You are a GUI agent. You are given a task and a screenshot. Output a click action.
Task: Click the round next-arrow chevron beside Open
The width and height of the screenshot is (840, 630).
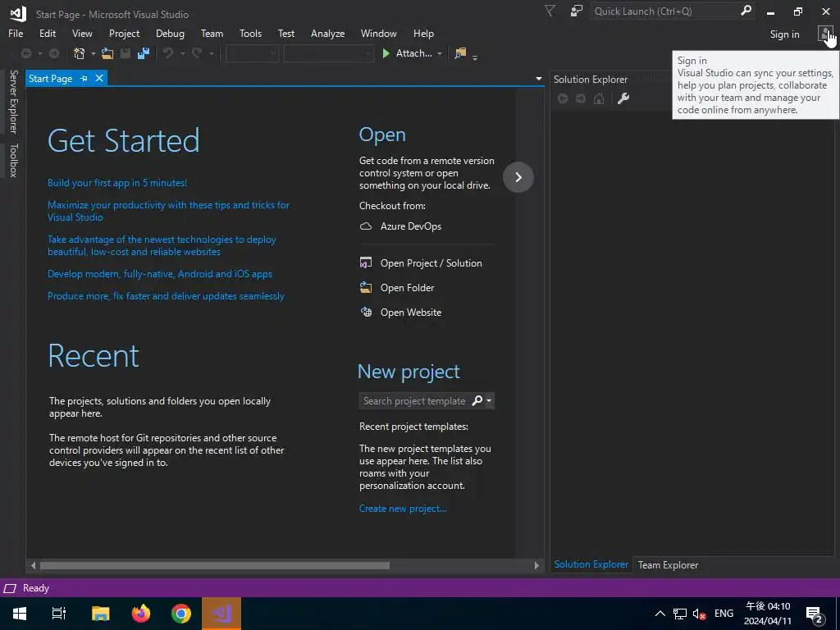(x=518, y=177)
